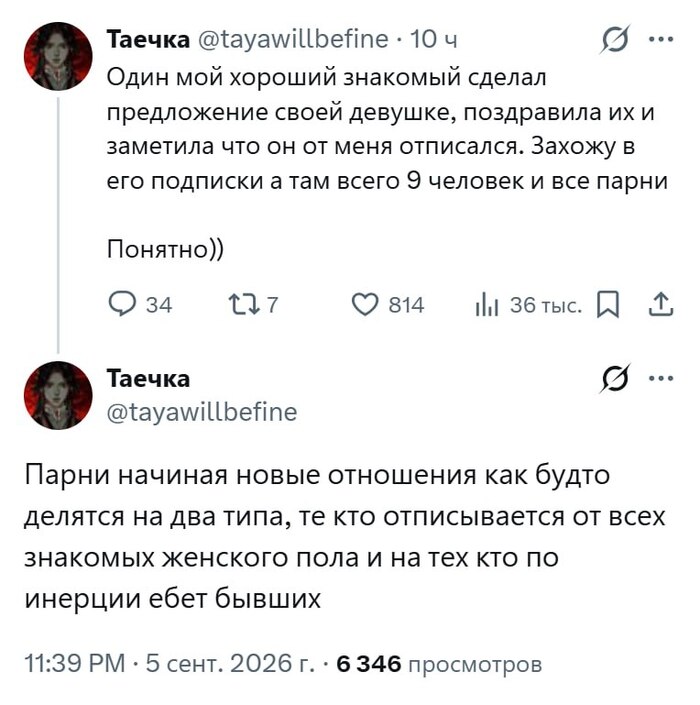Screen dimensions: 700x705
Task: Click the Grok icon on first tweet
Action: tap(615, 39)
